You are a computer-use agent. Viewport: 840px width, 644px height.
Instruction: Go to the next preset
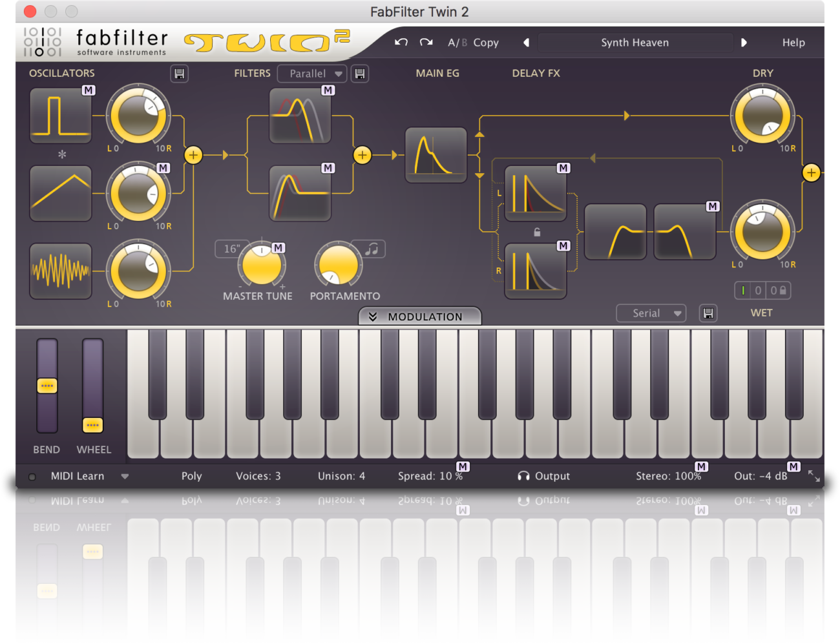[x=744, y=43]
